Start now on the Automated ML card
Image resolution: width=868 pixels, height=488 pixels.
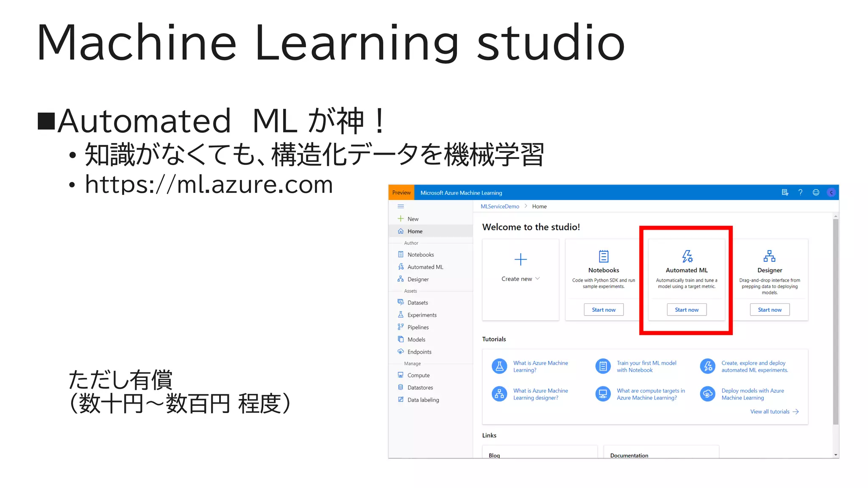(x=687, y=310)
